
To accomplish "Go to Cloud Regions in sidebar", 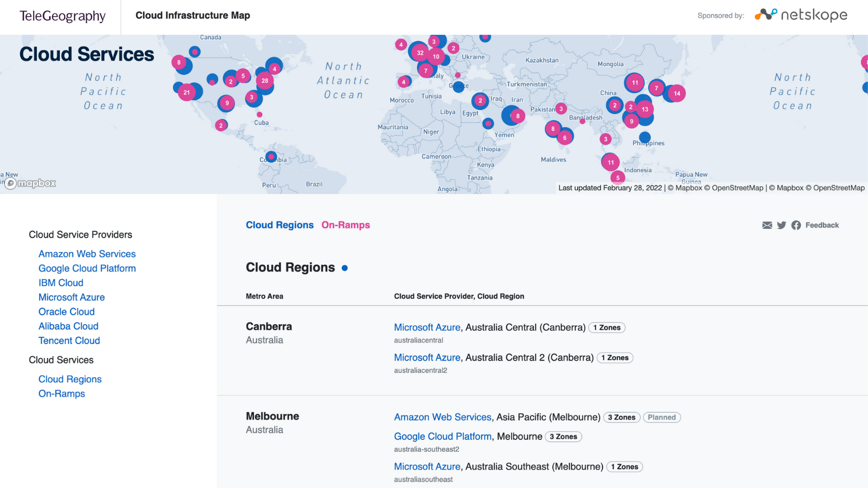I will pyautogui.click(x=70, y=379).
